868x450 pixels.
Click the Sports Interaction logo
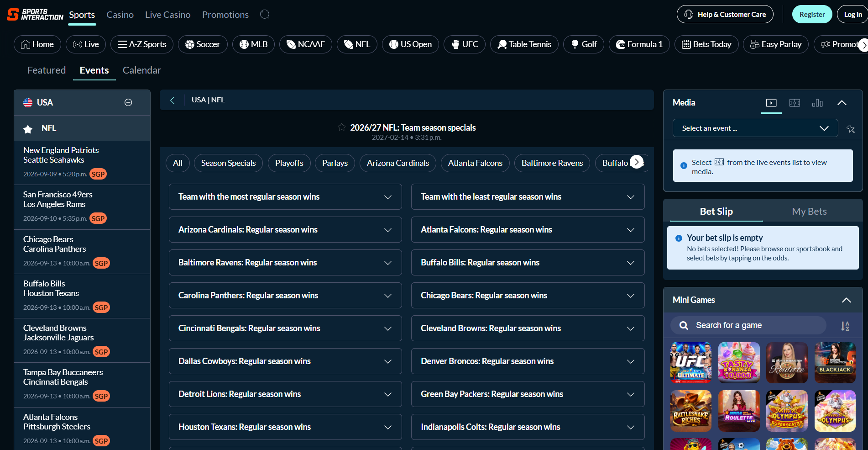(35, 15)
